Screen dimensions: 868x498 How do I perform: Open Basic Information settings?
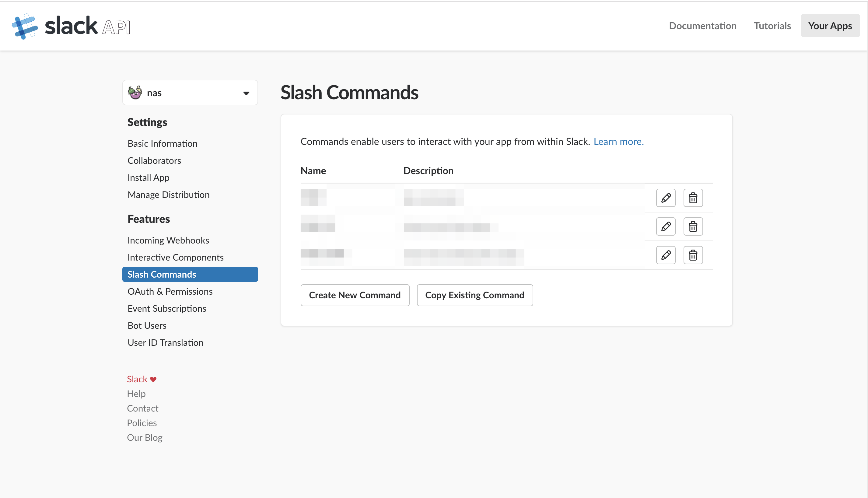click(163, 143)
